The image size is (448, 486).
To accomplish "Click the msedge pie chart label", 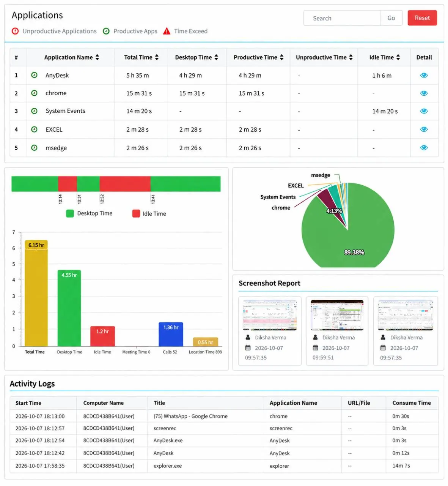I will (x=321, y=175).
